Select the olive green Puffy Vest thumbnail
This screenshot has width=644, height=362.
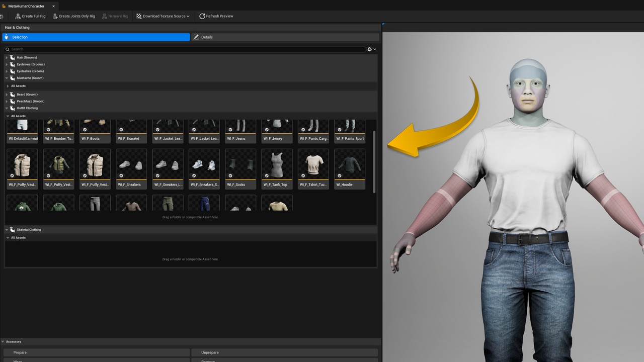tap(59, 164)
